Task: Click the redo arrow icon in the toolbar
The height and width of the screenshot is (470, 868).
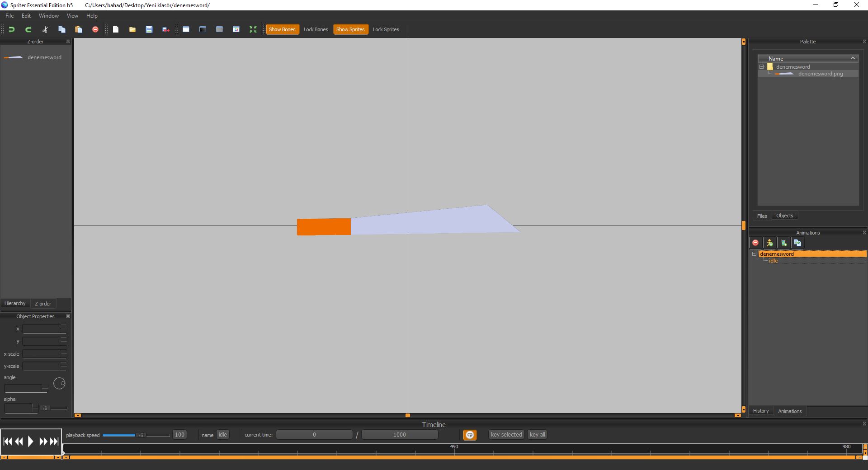Action: click(x=28, y=29)
